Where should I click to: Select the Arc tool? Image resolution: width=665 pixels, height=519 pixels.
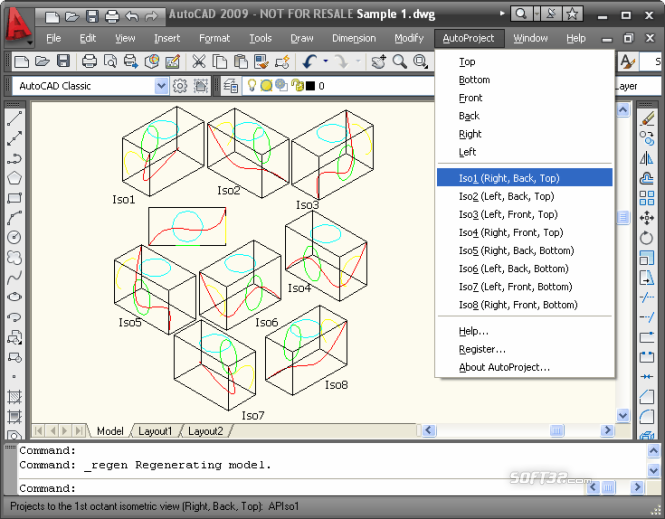tap(14, 218)
